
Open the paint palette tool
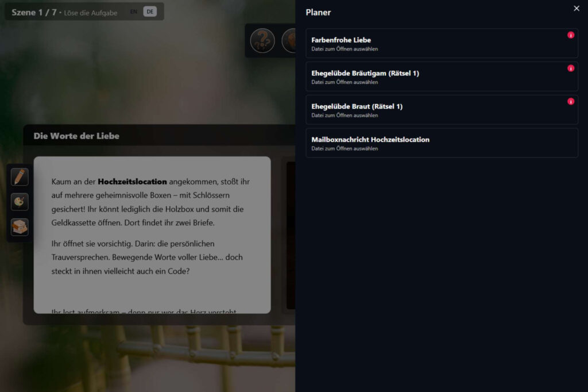(20, 202)
